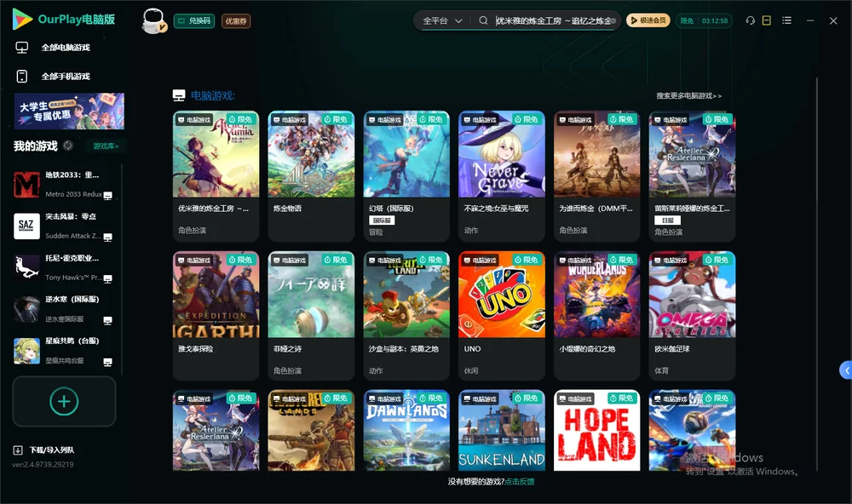Open the user avatar profile
852x504 pixels.
[x=153, y=20]
